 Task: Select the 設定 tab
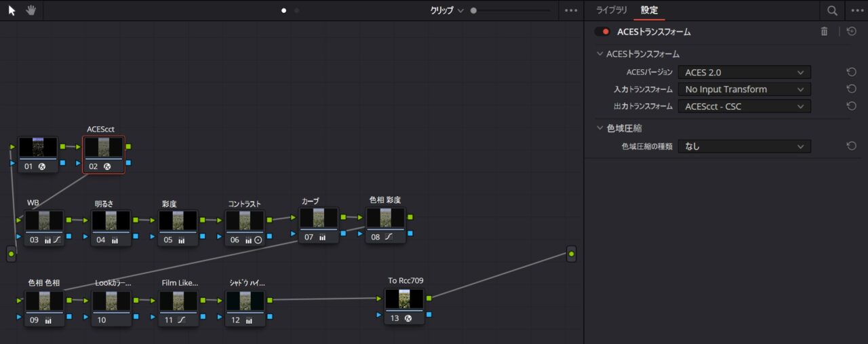tap(649, 10)
